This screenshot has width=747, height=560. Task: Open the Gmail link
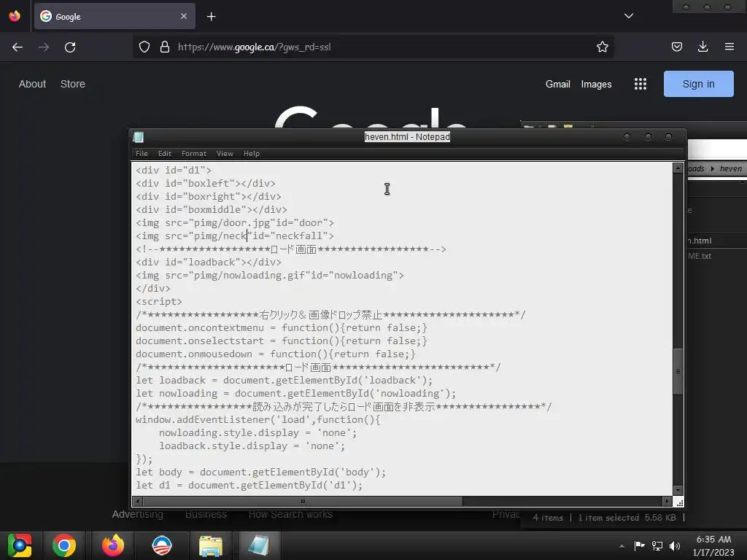[558, 84]
